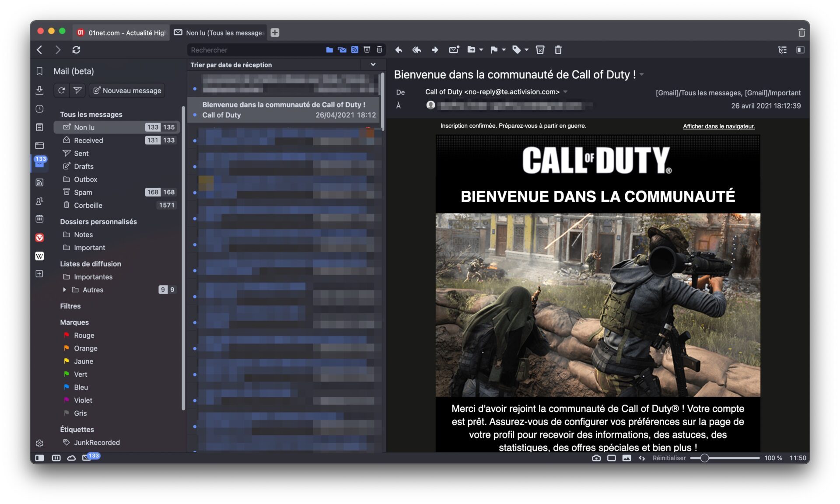Viewport: 840px width, 504px height.
Task: Capture page with camera icon in status bar
Action: tap(596, 458)
